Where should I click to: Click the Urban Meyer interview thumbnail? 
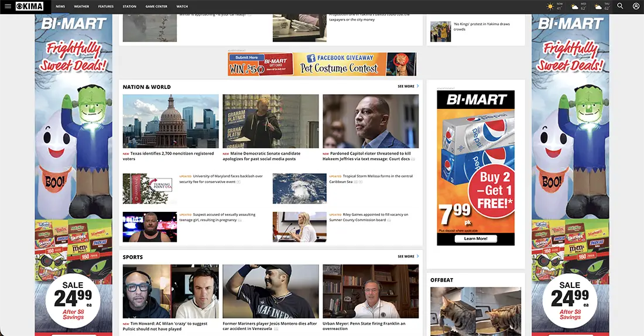click(371, 292)
